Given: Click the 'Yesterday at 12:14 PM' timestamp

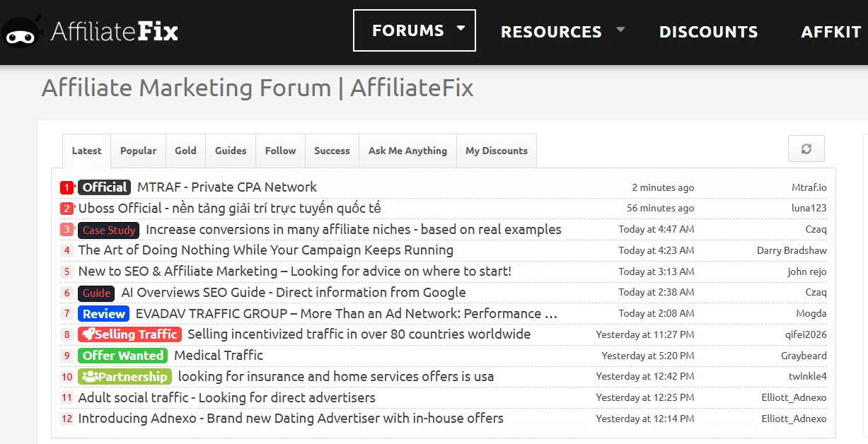Looking at the screenshot, I should (x=645, y=419).
